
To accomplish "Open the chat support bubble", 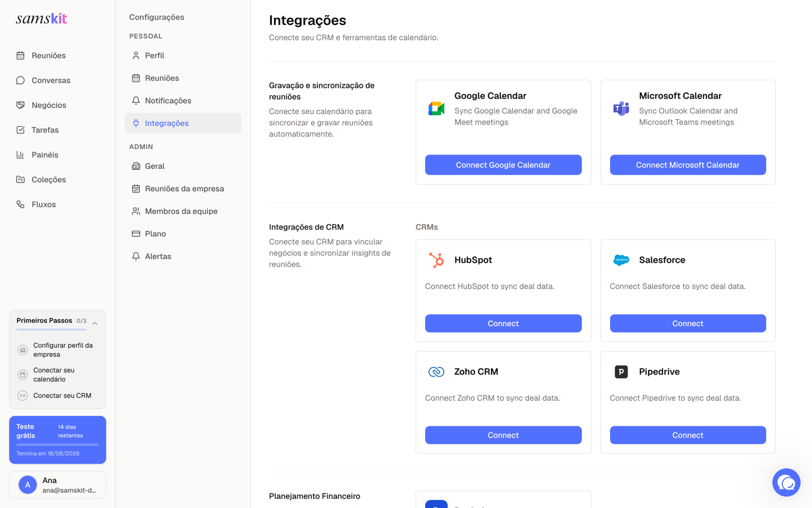I will pyautogui.click(x=786, y=483).
